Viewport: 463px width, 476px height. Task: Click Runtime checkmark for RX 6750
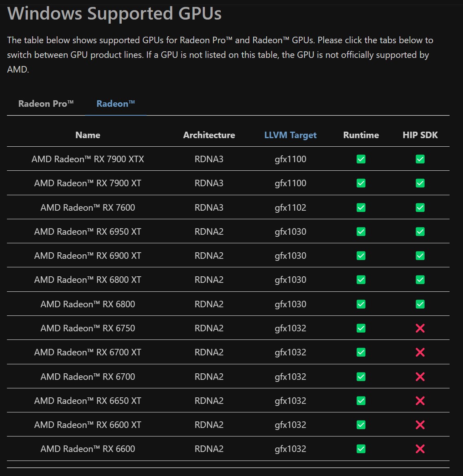pos(361,328)
